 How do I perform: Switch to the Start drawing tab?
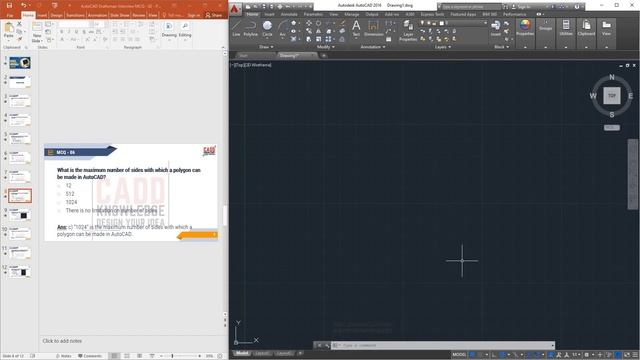pyautogui.click(x=244, y=56)
